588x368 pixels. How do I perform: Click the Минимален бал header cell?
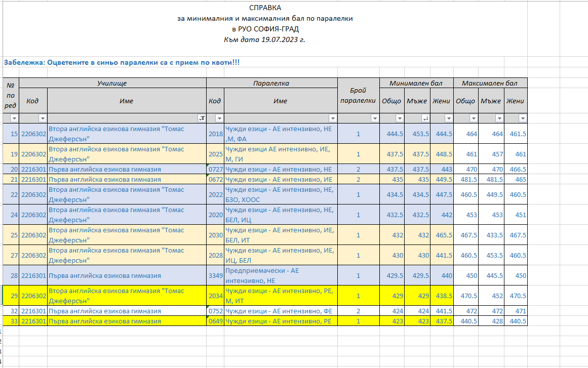415,83
